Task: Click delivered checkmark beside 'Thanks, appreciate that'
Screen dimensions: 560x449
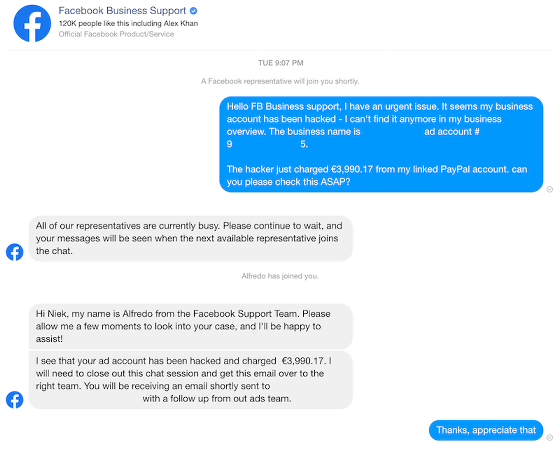Action: pos(550,438)
